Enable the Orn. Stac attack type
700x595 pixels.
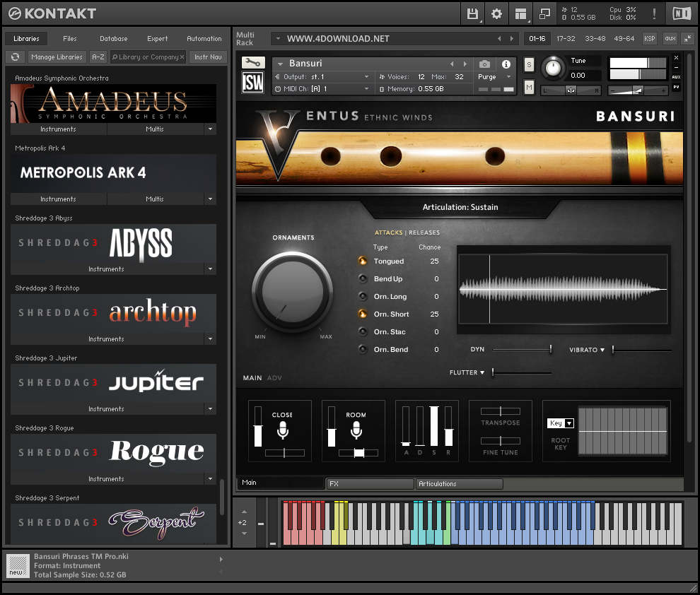363,332
